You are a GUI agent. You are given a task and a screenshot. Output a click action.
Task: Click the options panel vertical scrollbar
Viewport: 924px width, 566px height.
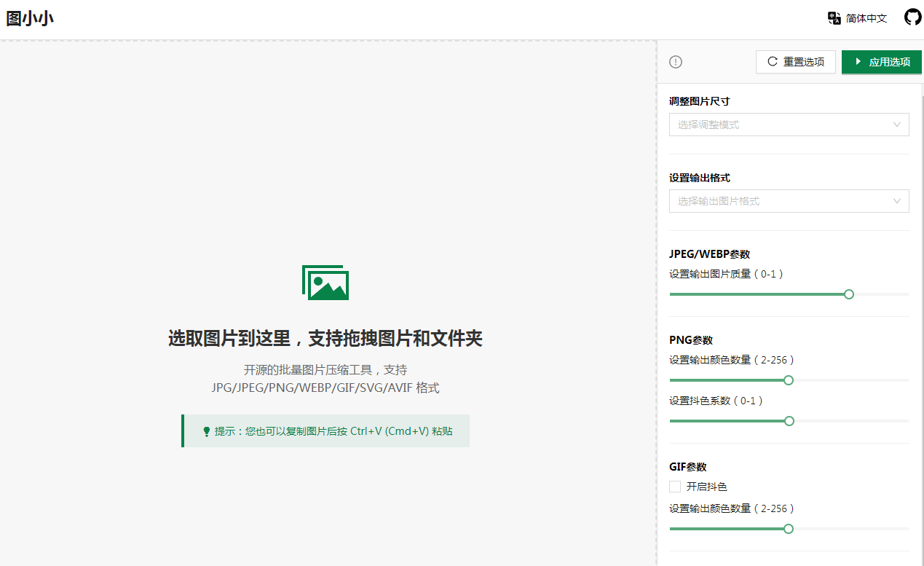pos(922,291)
